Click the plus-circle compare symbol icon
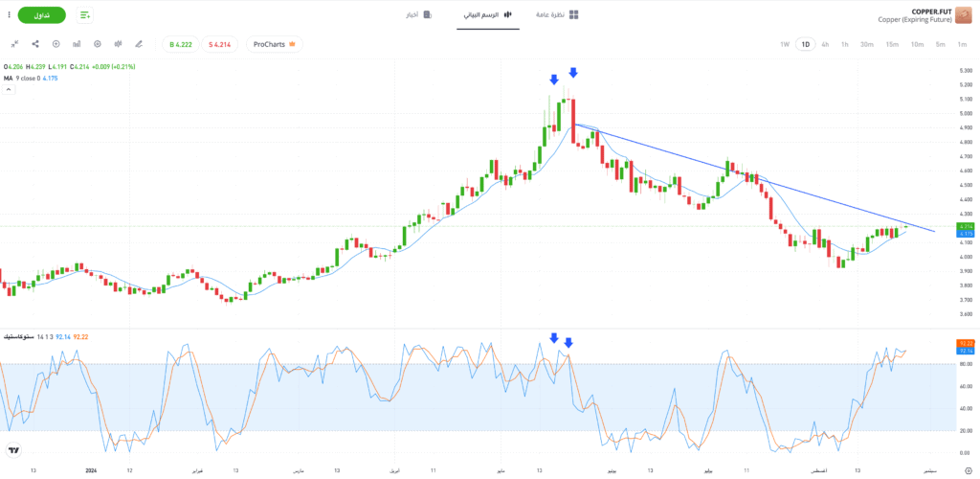Viewport: 980px width, 479px height. pyautogui.click(x=56, y=44)
